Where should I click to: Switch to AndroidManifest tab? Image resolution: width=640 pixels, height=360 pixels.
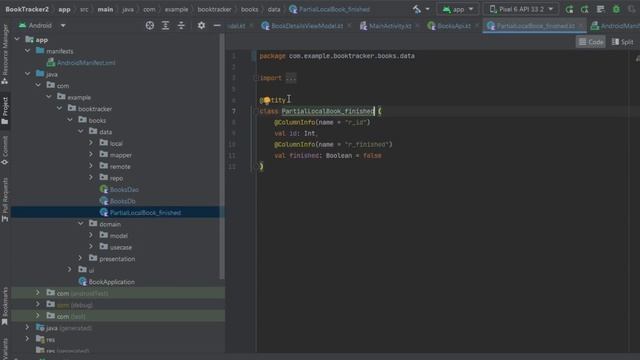tap(615, 26)
